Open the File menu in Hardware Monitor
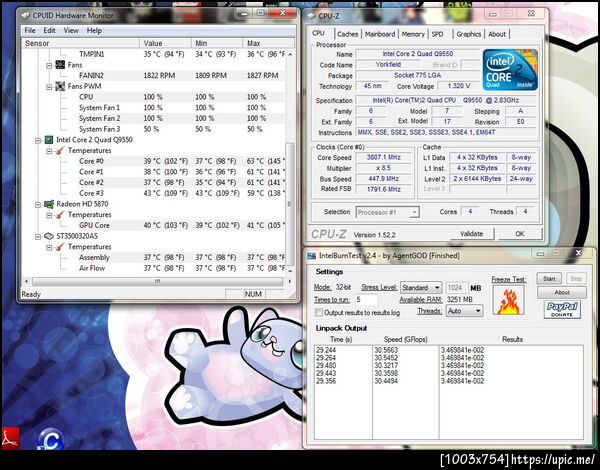Screen dimensions: 600x470 (x=30, y=31)
